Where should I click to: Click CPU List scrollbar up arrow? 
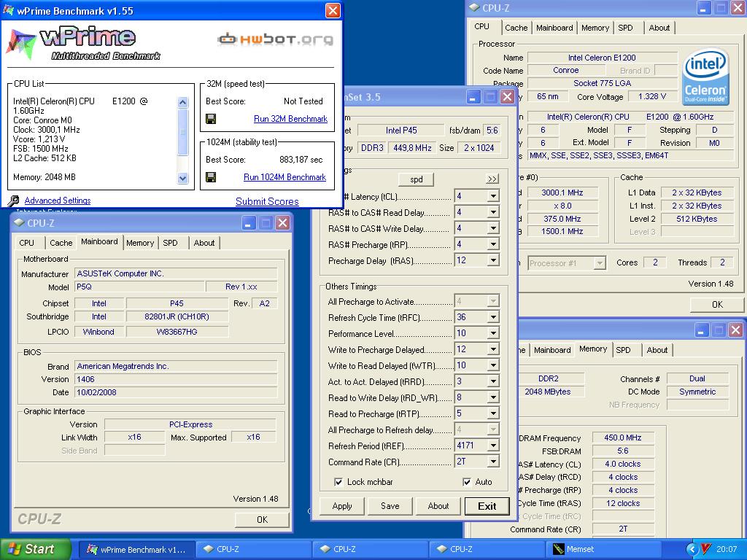click(183, 102)
